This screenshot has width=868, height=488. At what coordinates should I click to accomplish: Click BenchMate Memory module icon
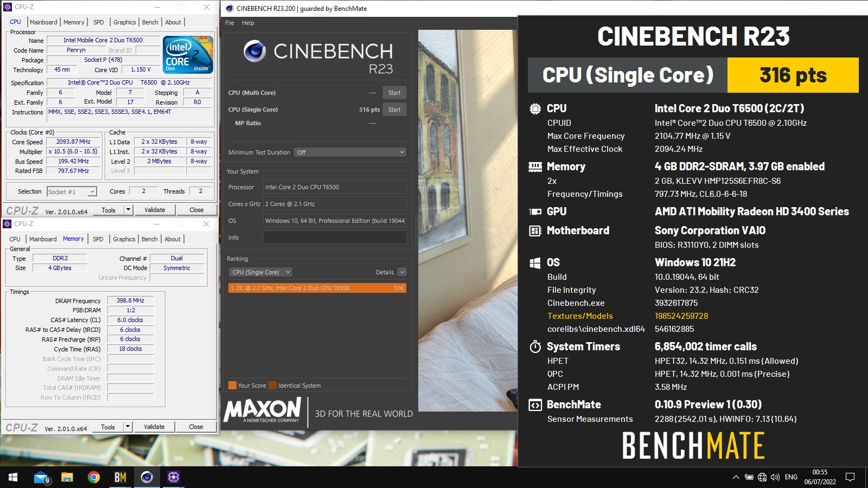tap(535, 166)
